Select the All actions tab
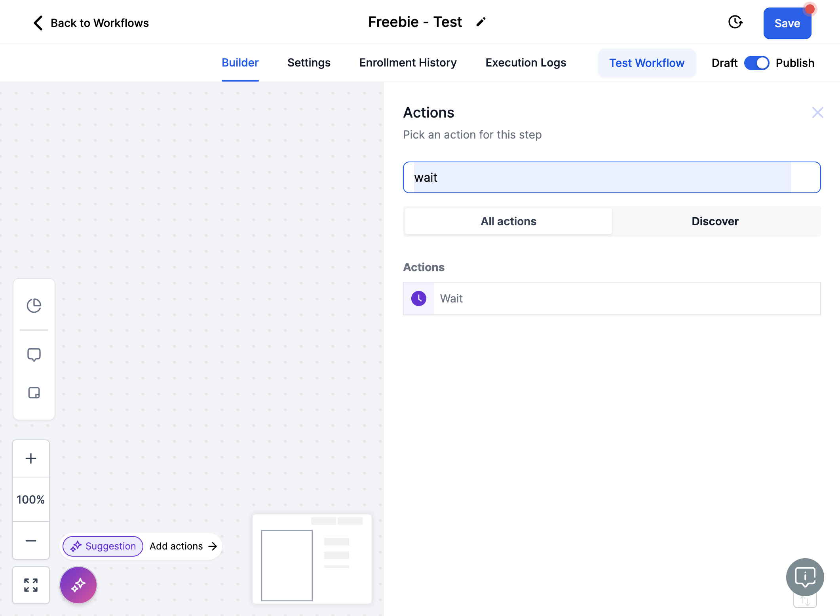 point(508,221)
